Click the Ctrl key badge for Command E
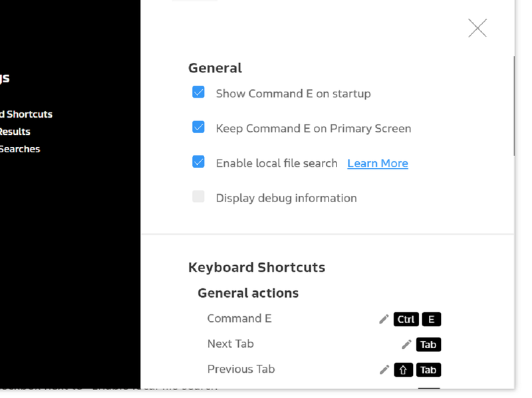Viewport: 532px width, 398px height. click(406, 320)
